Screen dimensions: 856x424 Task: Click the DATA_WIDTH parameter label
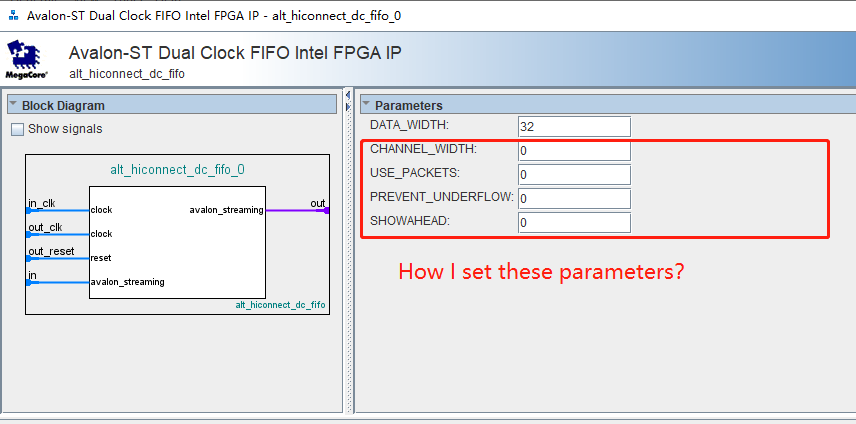coord(409,125)
